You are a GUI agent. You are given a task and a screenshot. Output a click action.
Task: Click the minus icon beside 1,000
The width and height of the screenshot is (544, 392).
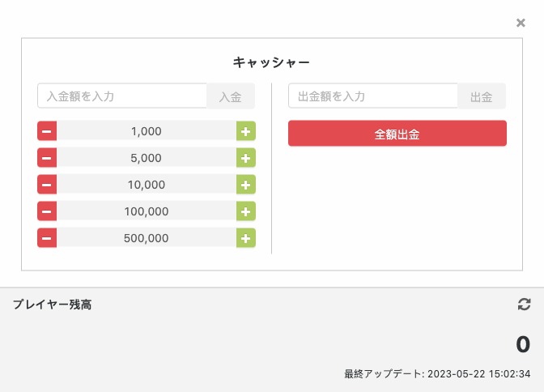tap(47, 131)
